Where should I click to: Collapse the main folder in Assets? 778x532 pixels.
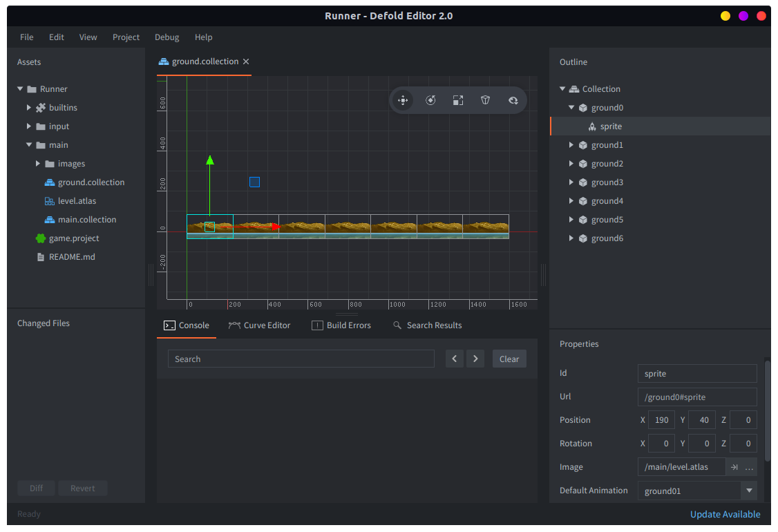30,145
